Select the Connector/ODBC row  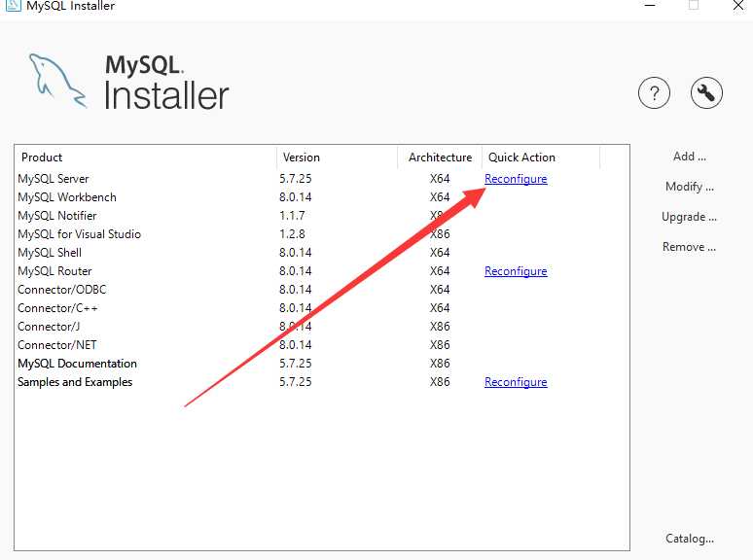321,290
